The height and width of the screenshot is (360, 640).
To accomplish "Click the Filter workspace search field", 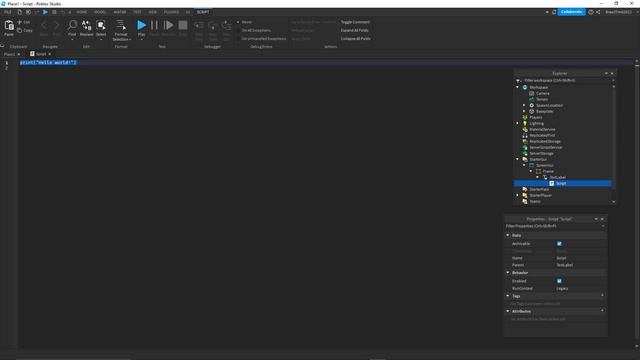I will [567, 80].
